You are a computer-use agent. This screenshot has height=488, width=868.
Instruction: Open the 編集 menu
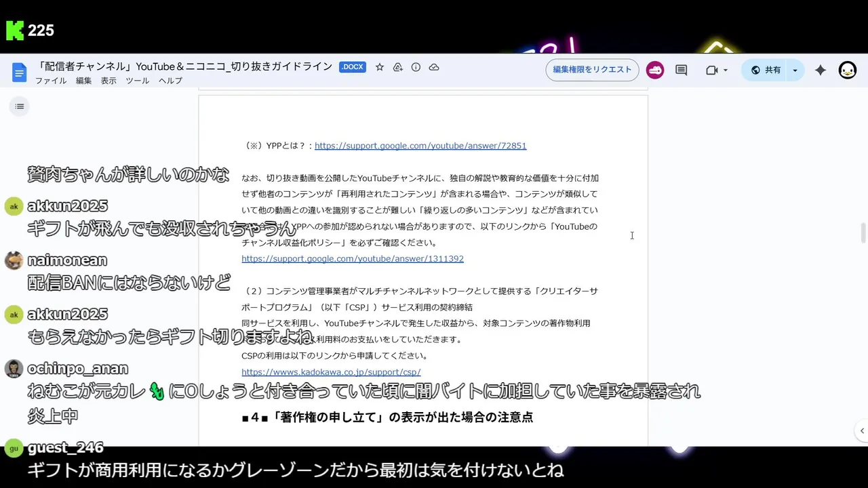(83, 81)
